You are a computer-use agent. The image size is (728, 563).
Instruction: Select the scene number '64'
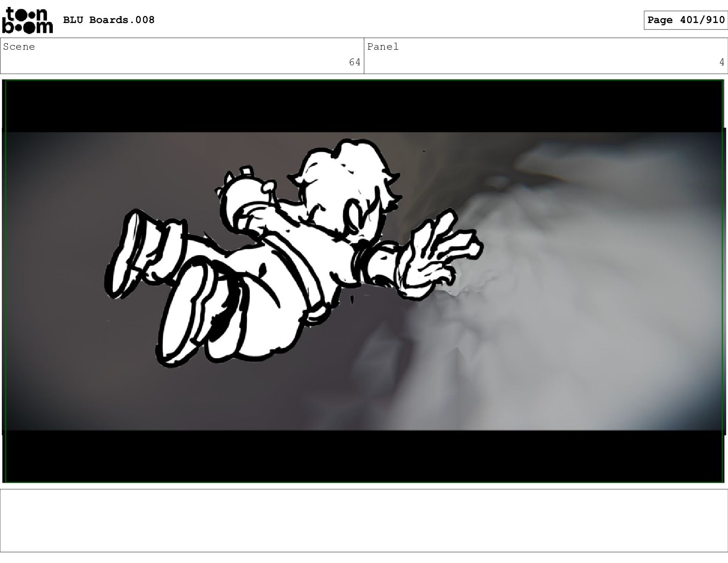click(x=355, y=62)
